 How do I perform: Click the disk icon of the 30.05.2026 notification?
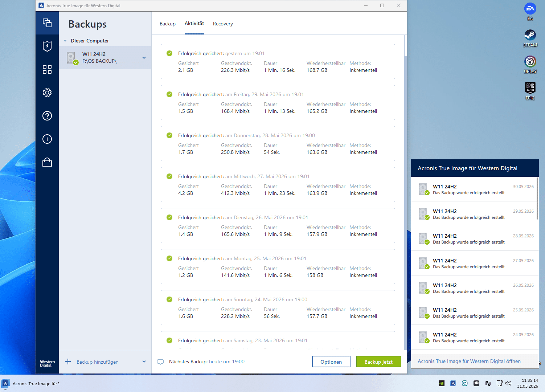point(424,189)
